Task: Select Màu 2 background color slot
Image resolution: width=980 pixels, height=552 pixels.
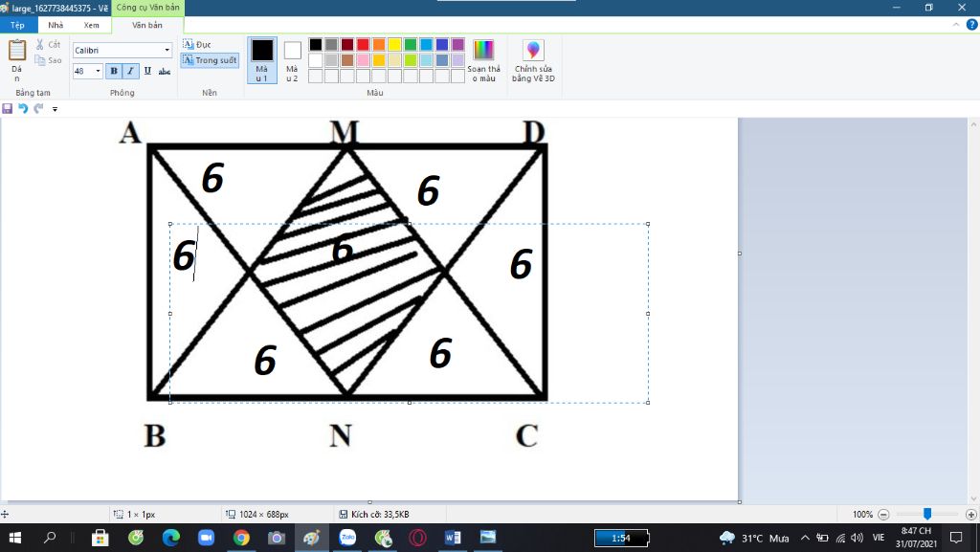Action: click(x=292, y=60)
